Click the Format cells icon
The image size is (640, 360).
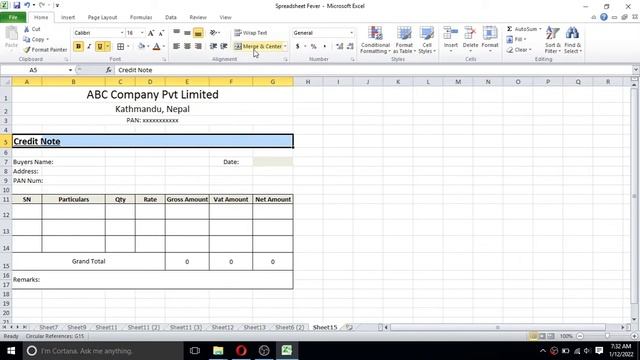click(490, 33)
